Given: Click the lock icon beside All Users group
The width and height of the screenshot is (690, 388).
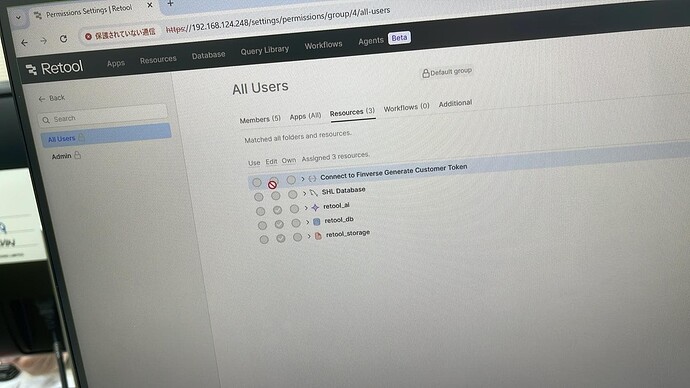Looking at the screenshot, I should point(81,138).
